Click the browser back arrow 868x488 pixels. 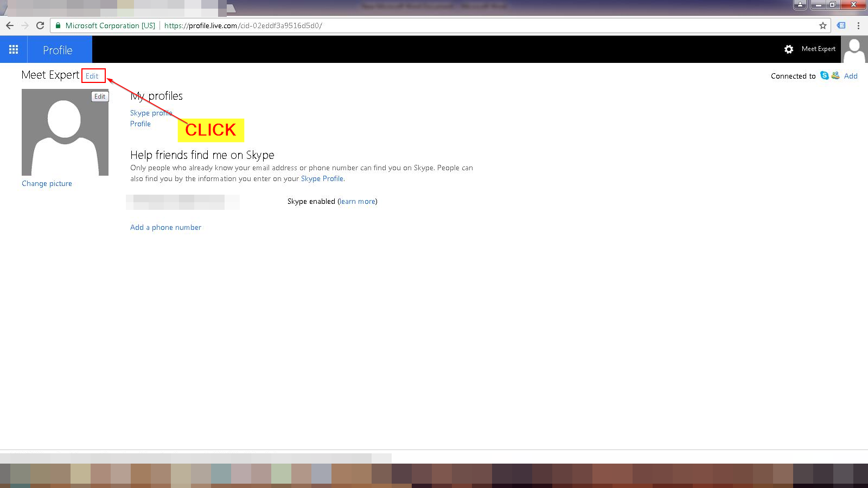10,25
